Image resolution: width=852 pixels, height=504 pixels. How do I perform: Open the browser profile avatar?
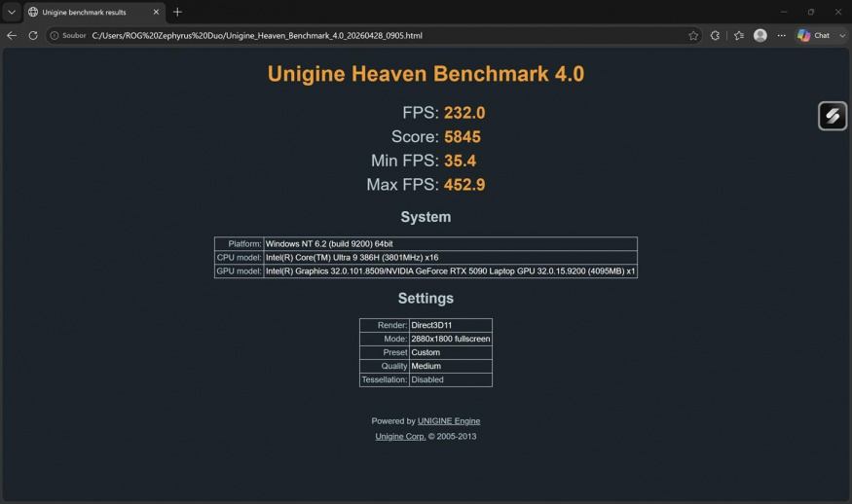click(760, 35)
